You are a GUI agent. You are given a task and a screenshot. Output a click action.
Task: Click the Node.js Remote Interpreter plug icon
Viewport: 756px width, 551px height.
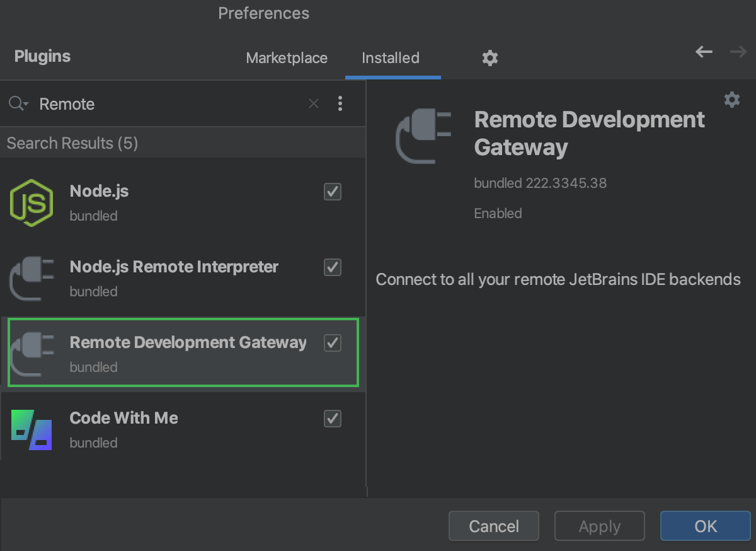click(31, 277)
